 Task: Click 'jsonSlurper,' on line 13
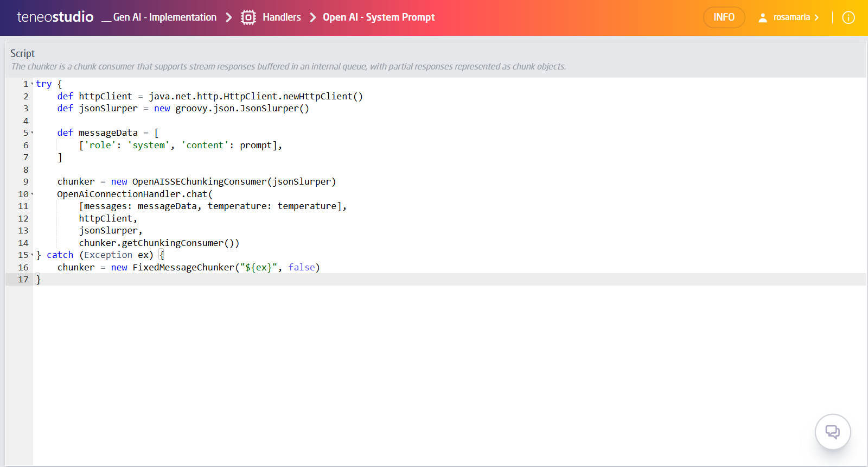pyautogui.click(x=111, y=231)
